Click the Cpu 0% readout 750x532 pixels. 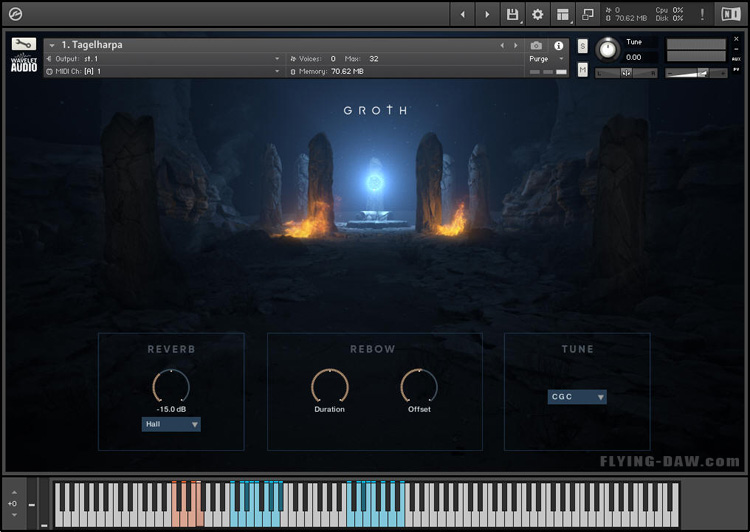(669, 10)
